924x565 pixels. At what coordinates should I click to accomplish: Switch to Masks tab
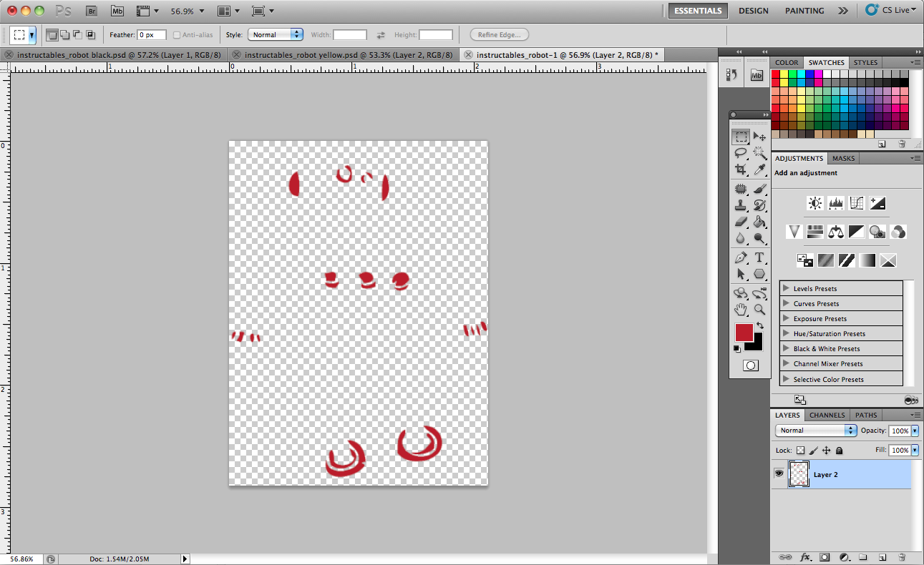pos(844,158)
